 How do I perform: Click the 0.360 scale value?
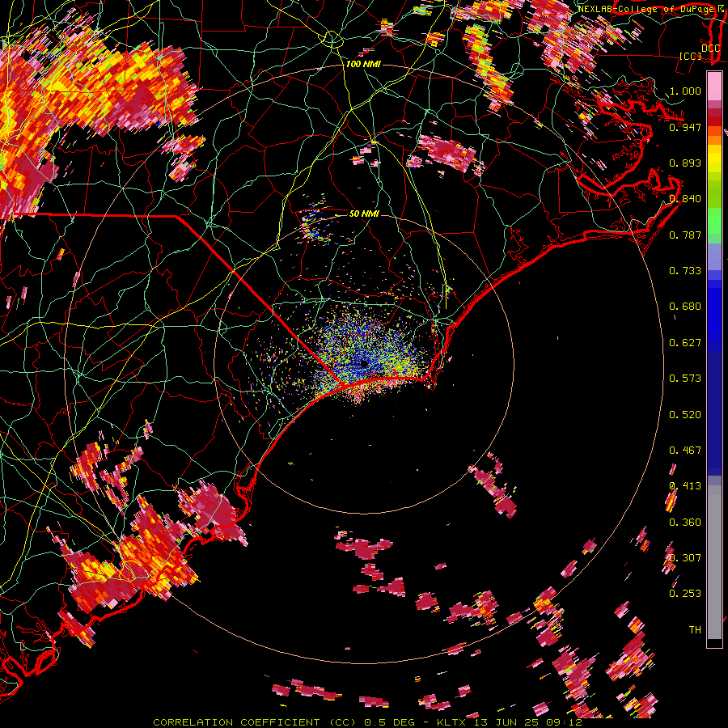pos(685,523)
